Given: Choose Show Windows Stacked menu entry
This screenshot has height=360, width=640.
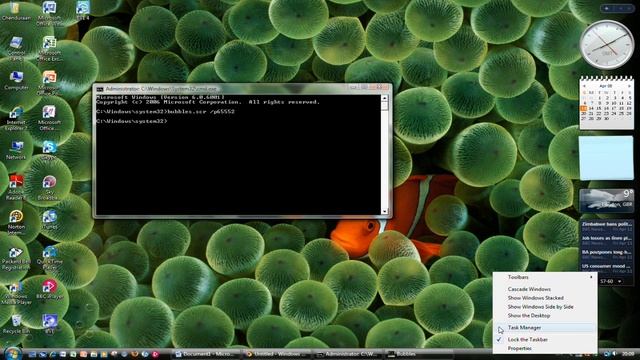Looking at the screenshot, I should pyautogui.click(x=544, y=298).
